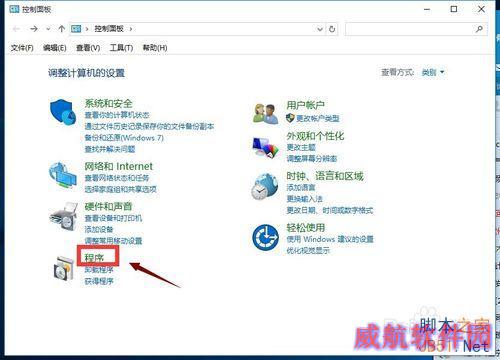Image resolution: width=500 pixels, height=360 pixels.
Task: Open the 编辑(E) menu
Action: (x=55, y=48)
